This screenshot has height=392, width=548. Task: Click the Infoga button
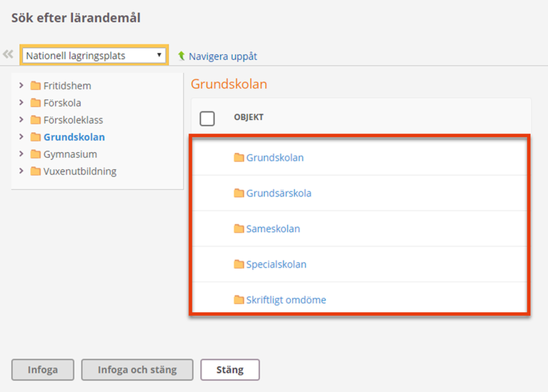[43, 370]
